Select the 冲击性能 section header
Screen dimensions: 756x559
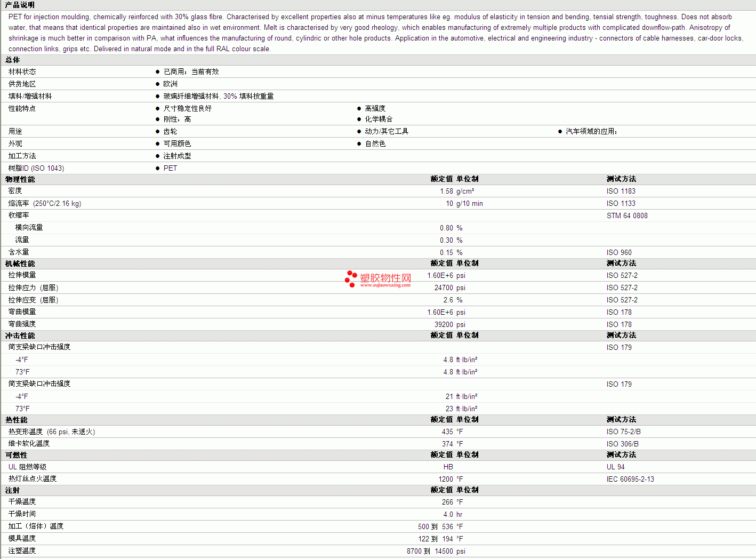pyautogui.click(x=20, y=336)
